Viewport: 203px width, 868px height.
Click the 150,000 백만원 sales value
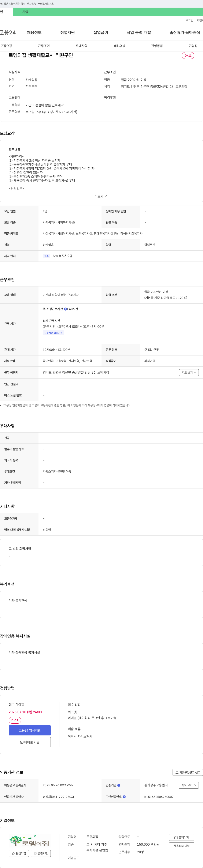tap(148, 844)
